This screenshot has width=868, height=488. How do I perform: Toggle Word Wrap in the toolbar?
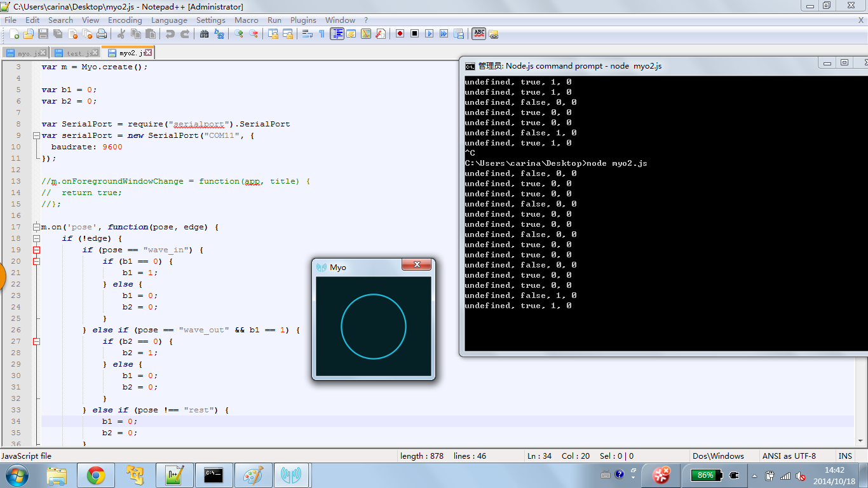308,34
